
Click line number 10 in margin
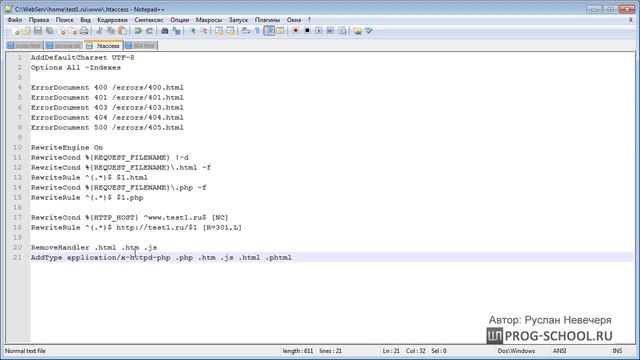(x=18, y=148)
